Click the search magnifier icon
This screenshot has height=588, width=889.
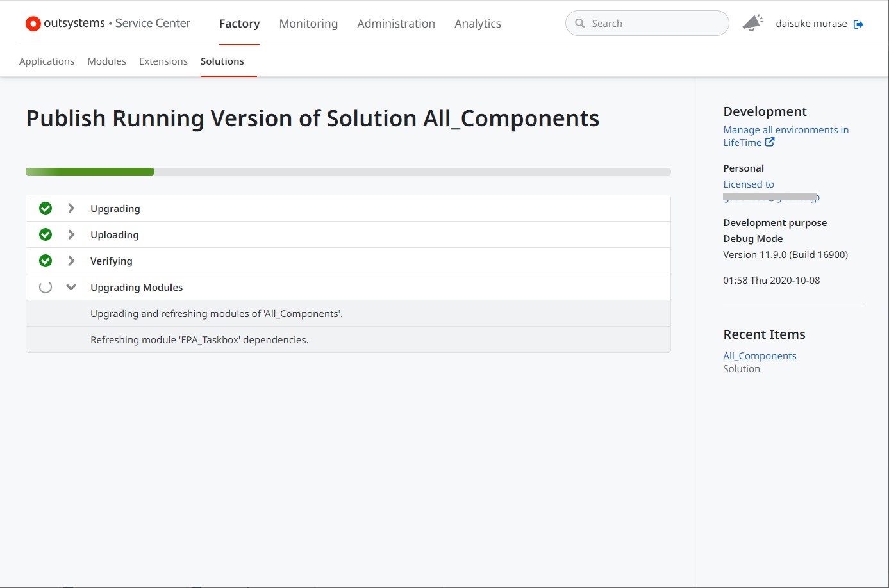(580, 24)
